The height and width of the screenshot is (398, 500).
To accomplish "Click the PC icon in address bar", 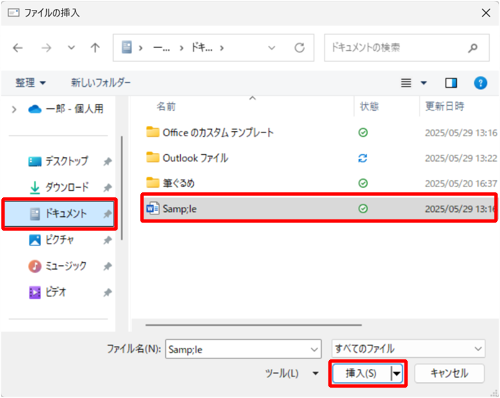I will [127, 48].
